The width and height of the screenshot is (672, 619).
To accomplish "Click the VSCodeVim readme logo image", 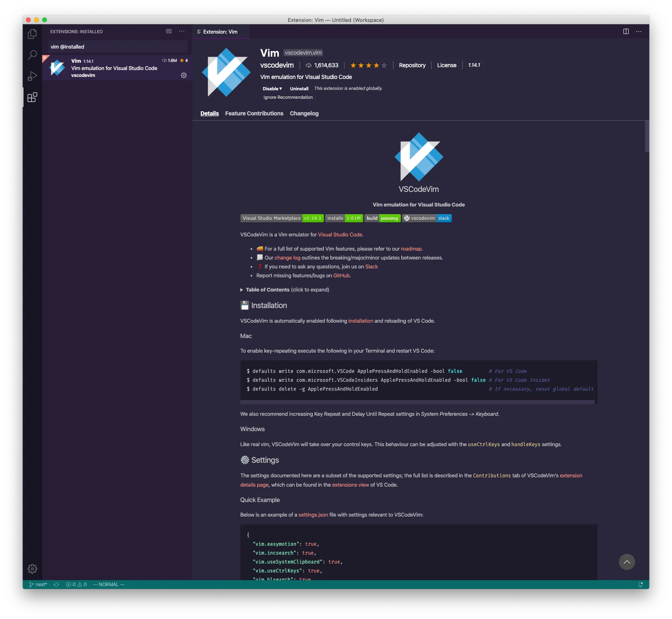I will [419, 157].
